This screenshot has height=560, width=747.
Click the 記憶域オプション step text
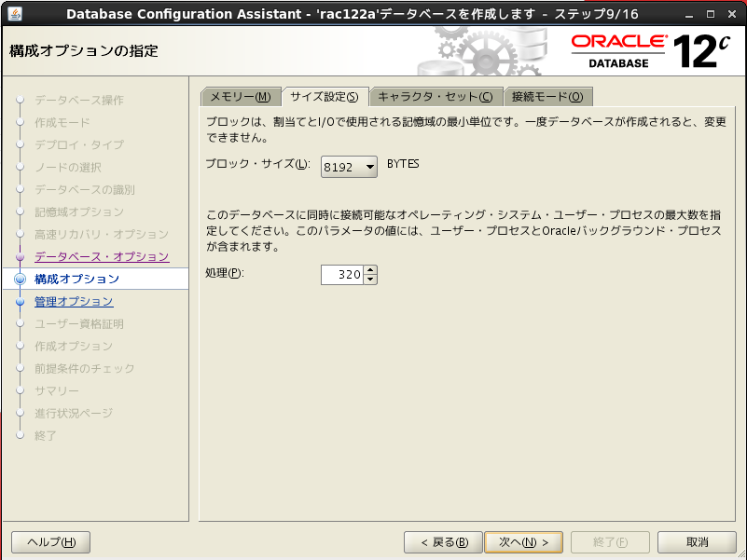coord(79,212)
